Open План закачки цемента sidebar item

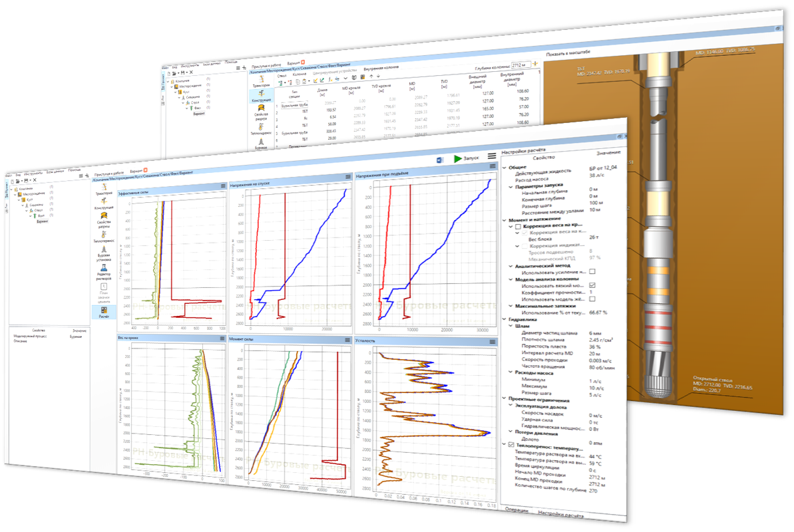click(x=104, y=293)
